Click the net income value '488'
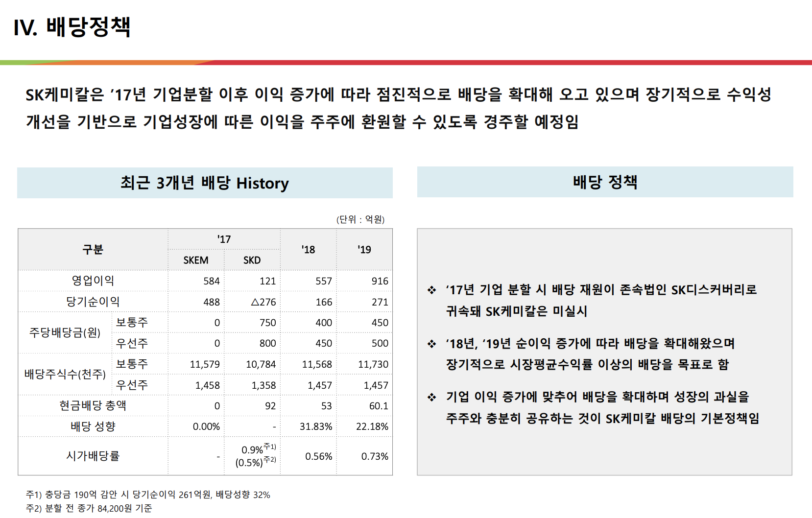 [x=212, y=302]
